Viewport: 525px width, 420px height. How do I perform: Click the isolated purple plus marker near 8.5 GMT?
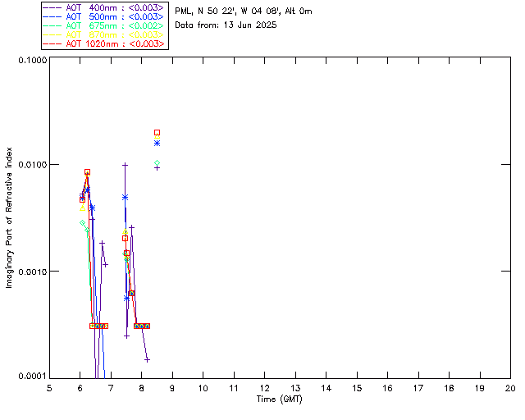[157, 168]
